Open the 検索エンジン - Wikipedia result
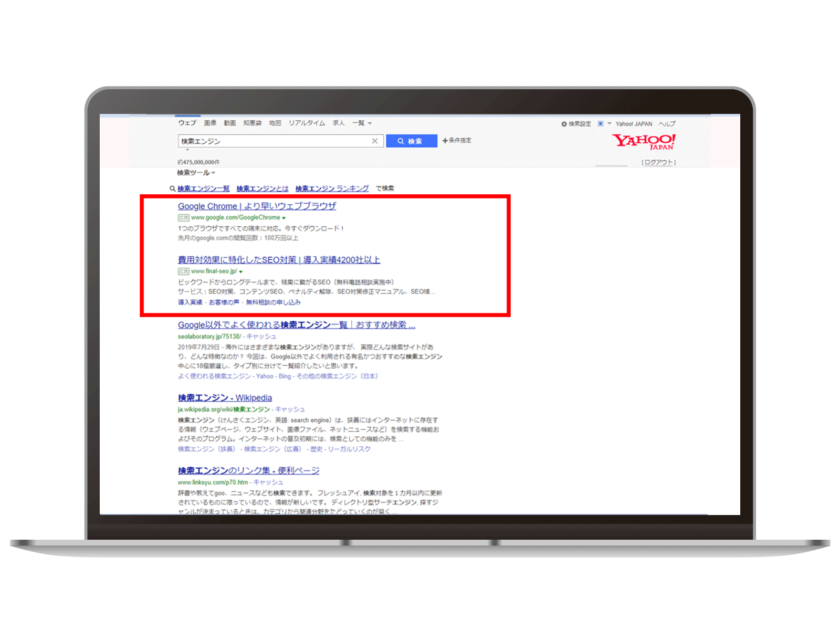This screenshot has height=630, width=840. click(x=225, y=398)
